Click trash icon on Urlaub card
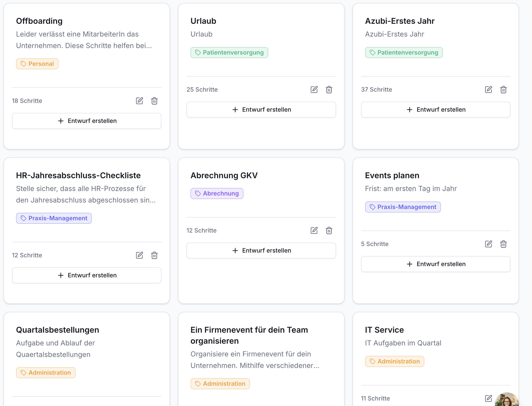The width and height of the screenshot is (532, 406). click(x=329, y=90)
